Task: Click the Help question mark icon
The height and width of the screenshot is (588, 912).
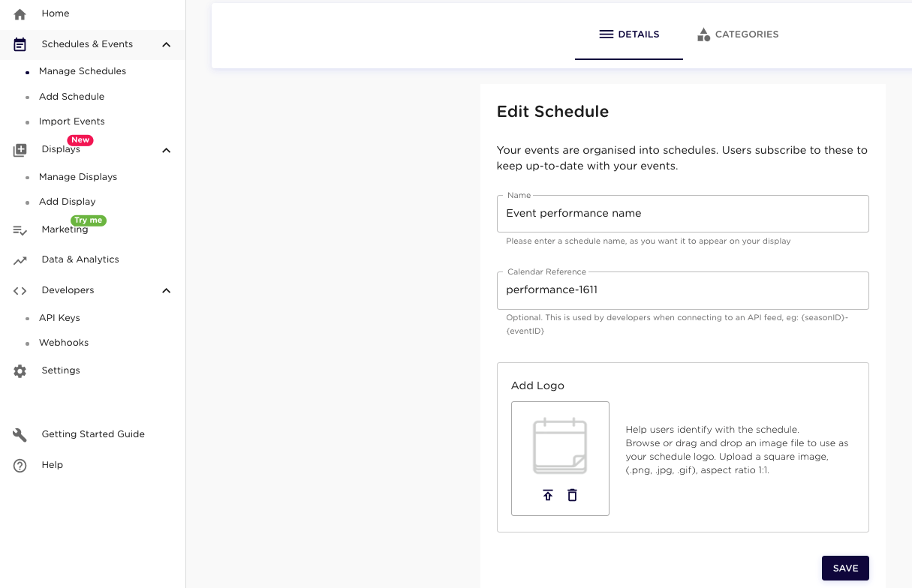Action: [x=20, y=466]
